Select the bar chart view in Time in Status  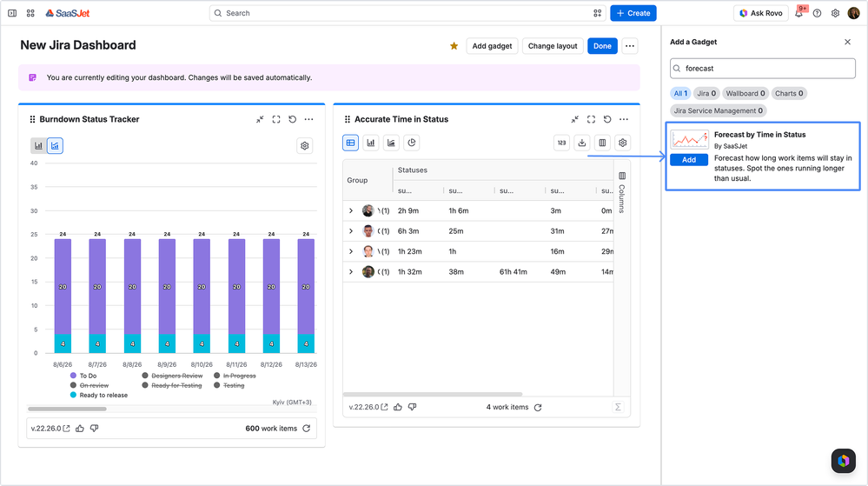pos(371,143)
